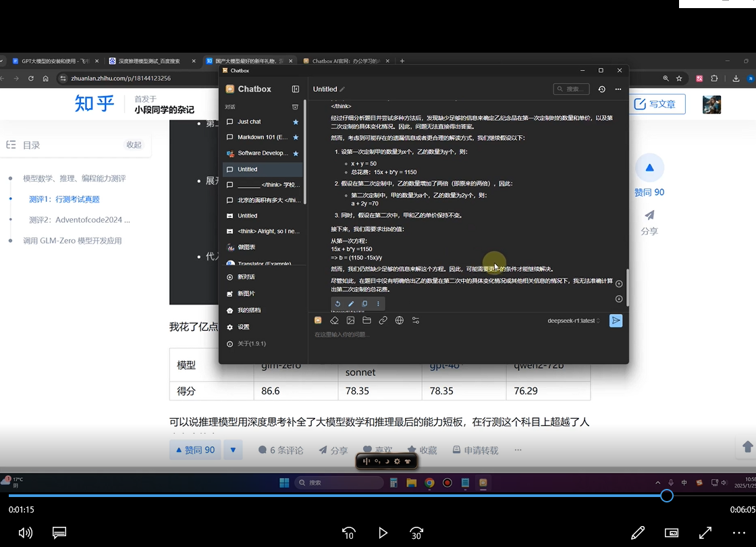The image size is (756, 547).
Task: Skip back 10 seconds
Action: pos(348,533)
